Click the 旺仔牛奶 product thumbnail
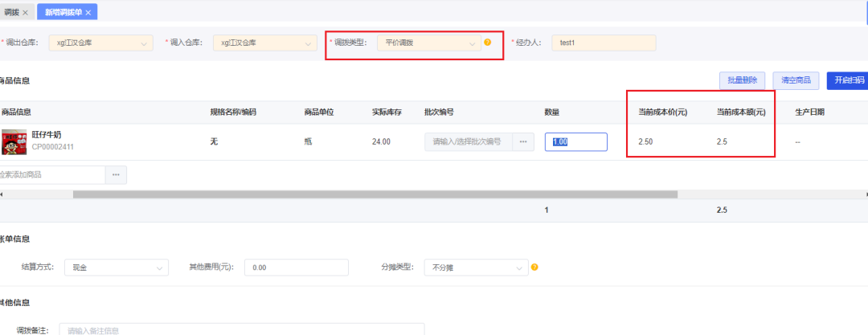Image resolution: width=868 pixels, height=335 pixels. (x=14, y=141)
